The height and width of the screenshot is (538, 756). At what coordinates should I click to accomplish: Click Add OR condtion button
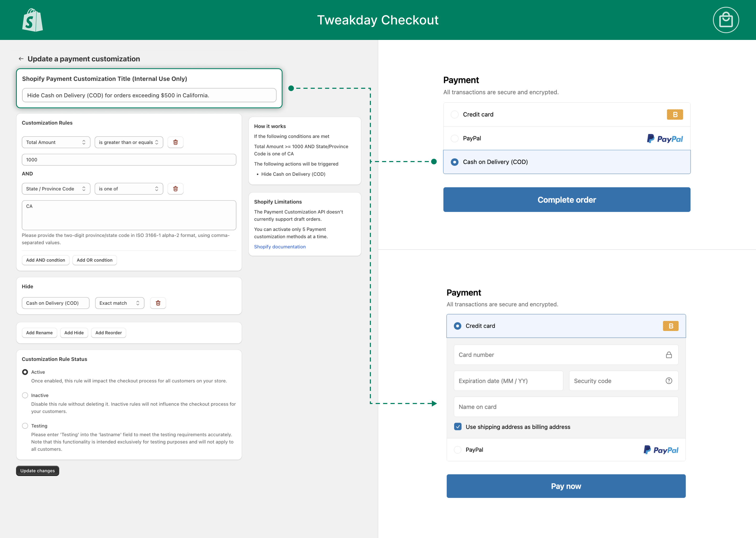(x=95, y=260)
